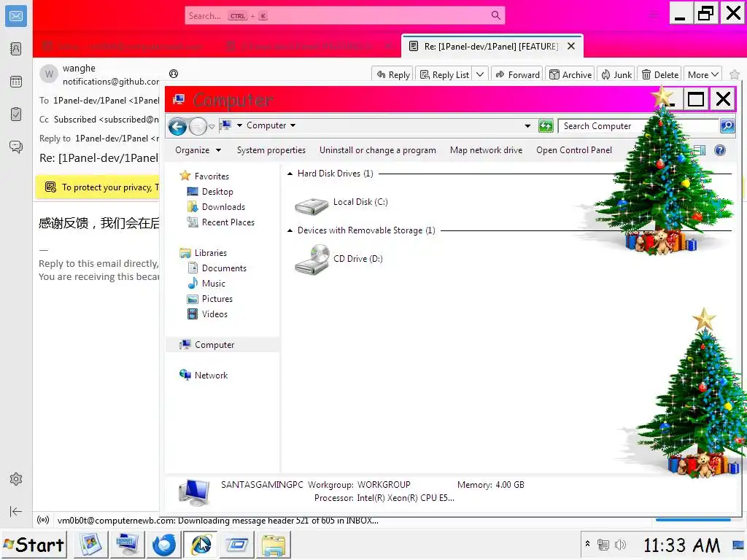Image resolution: width=747 pixels, height=560 pixels.
Task: Click the Search Computer field
Action: (x=638, y=126)
